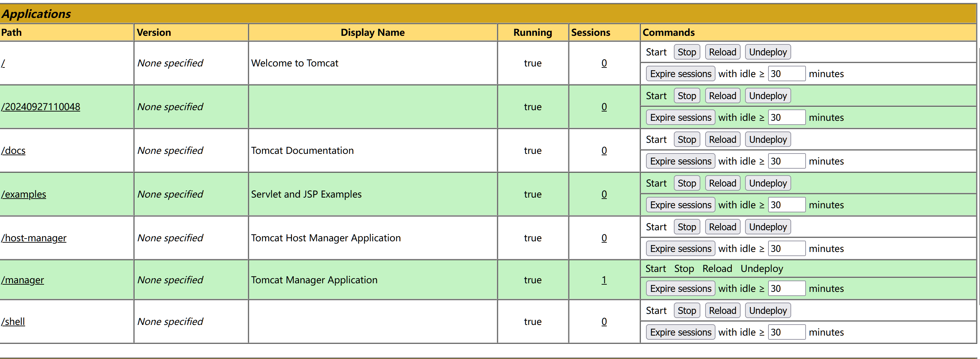View sessions count for /20240927110048
This screenshot has height=359, width=980.
click(604, 107)
